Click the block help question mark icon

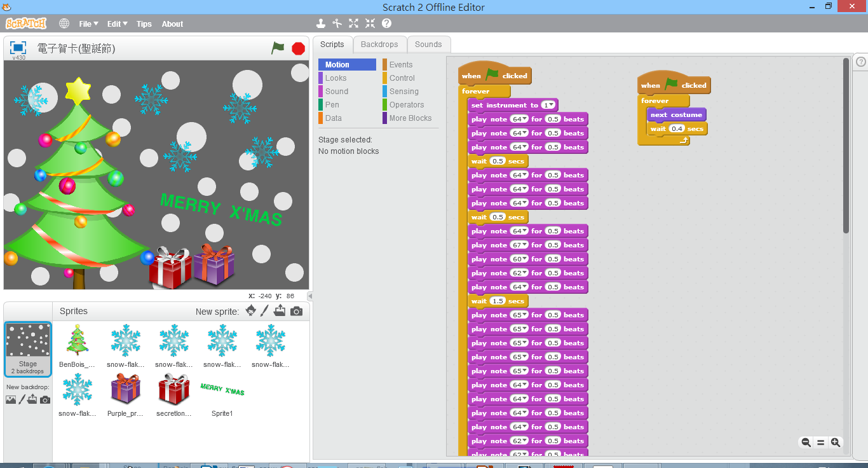[386, 24]
